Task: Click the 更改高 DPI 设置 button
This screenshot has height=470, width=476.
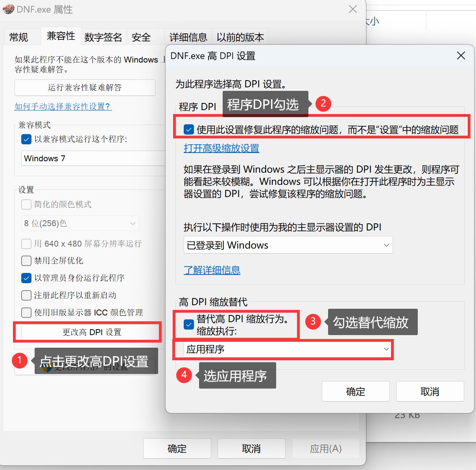Action: 92,332
